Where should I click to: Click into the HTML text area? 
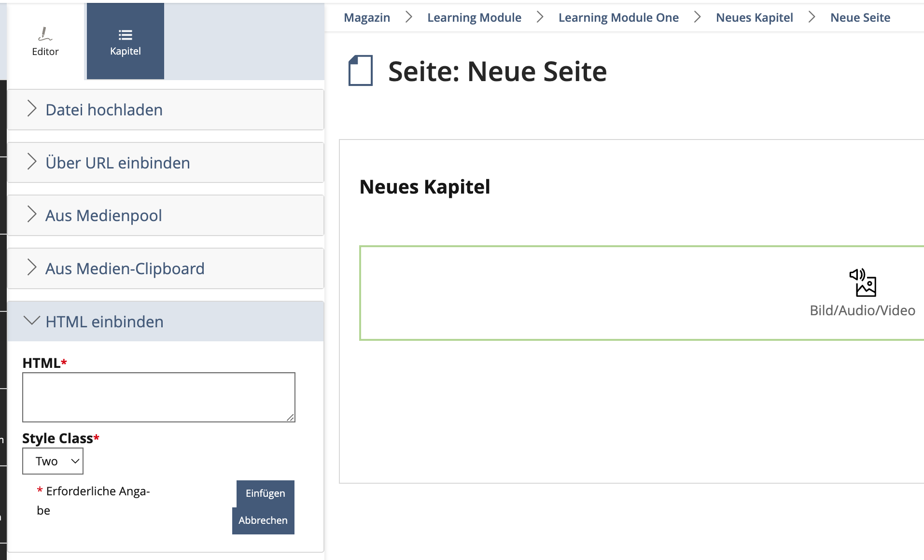158,397
